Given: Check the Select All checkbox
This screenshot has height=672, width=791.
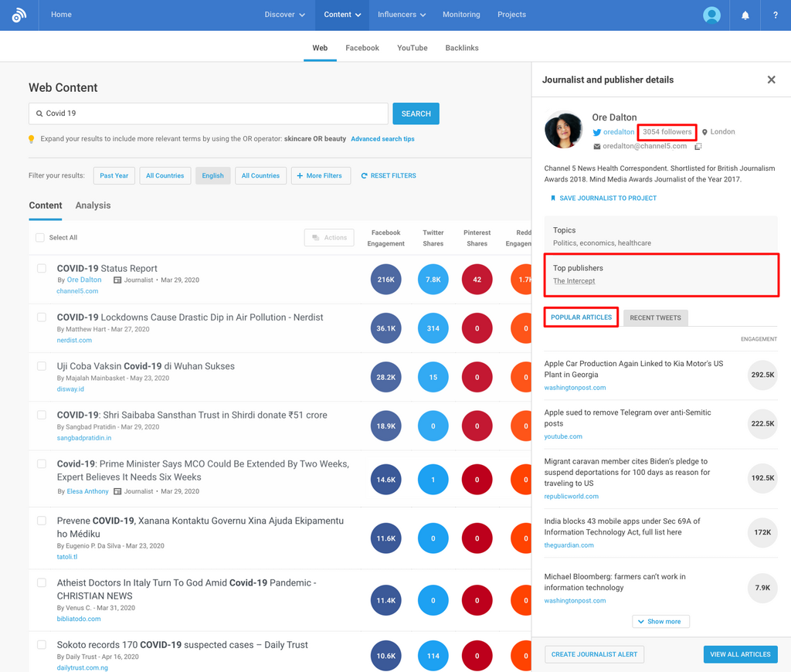Looking at the screenshot, I should pos(40,238).
